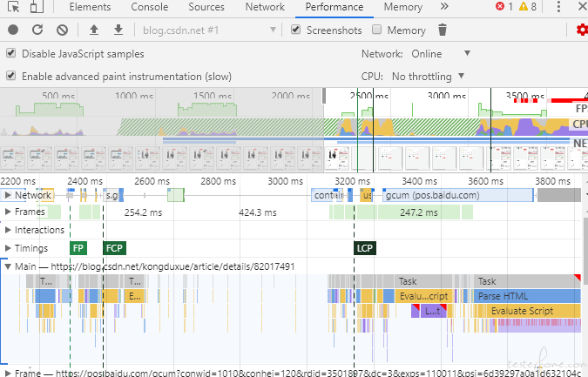
Task: Switch to the Console tab
Action: point(149,7)
